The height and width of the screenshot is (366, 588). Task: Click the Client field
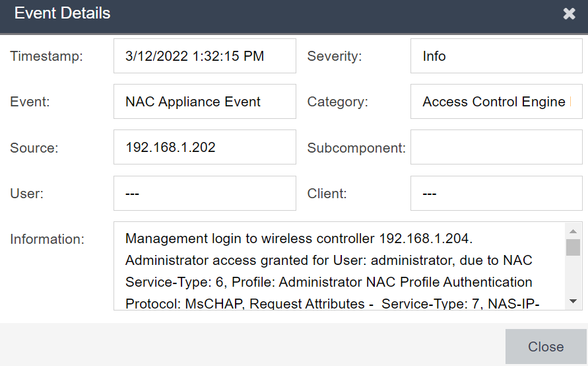(496, 194)
